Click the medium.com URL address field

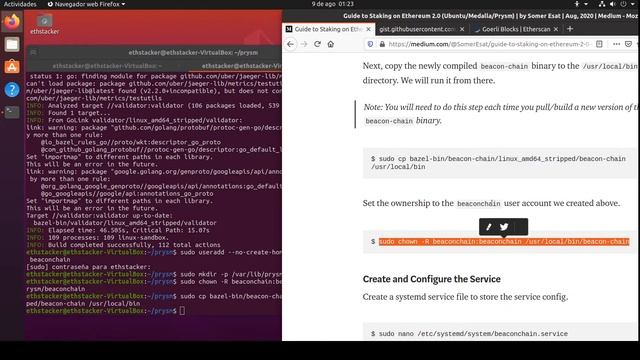489,44
